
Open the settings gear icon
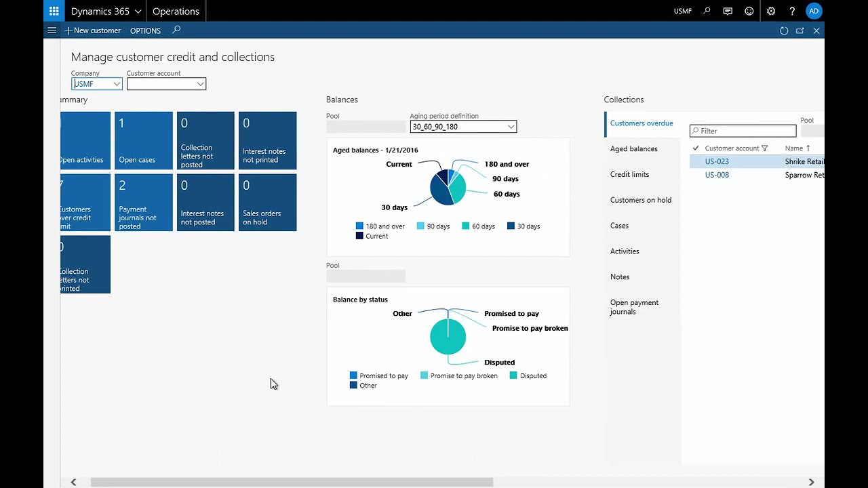point(771,11)
